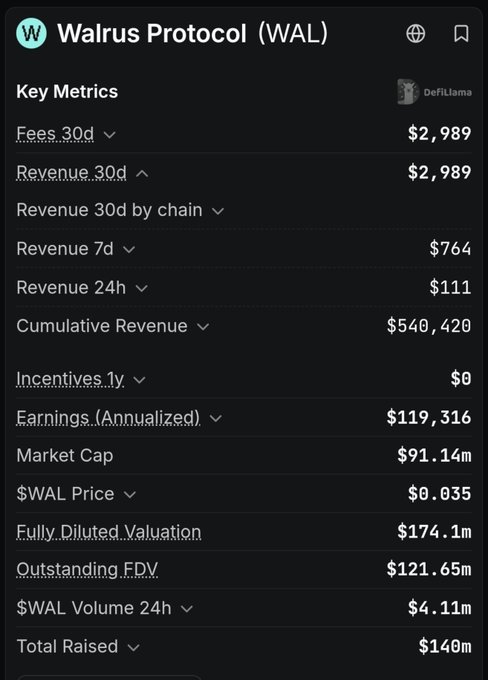Click the Market Cap row
The image size is (488, 680).
[x=244, y=455]
